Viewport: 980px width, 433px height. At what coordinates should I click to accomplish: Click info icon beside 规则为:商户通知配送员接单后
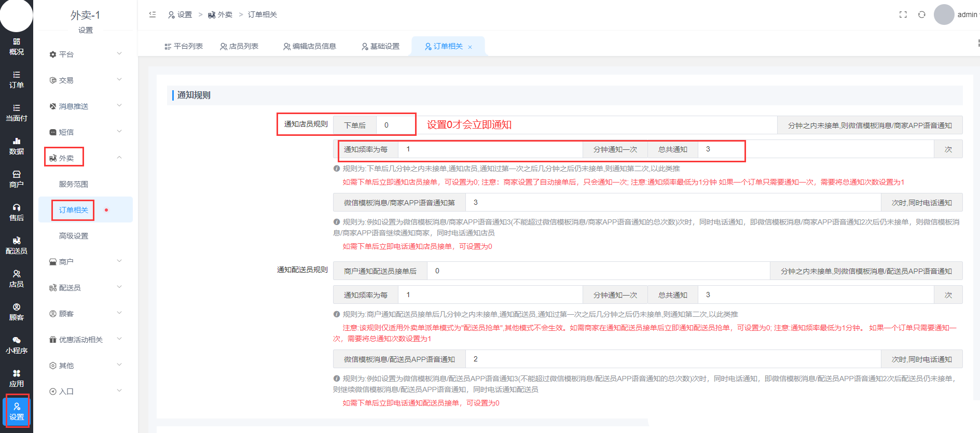(x=337, y=314)
